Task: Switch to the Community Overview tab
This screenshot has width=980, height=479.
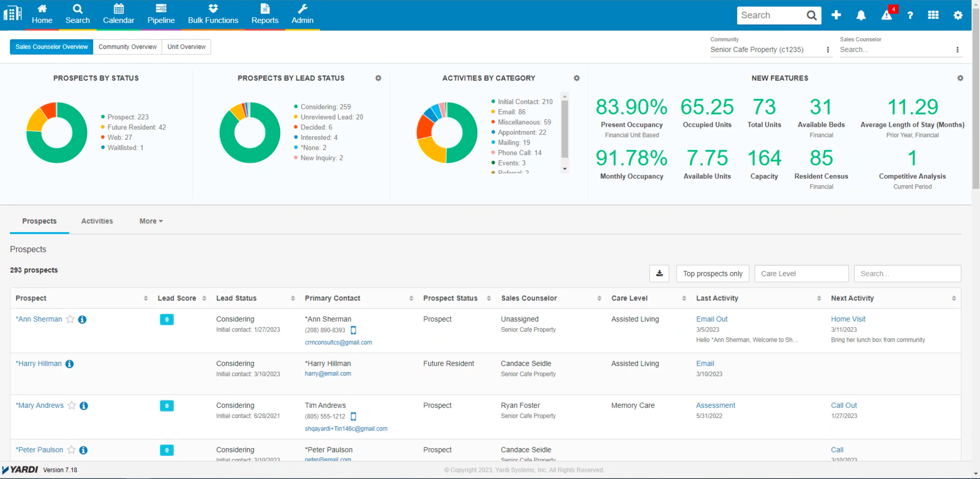Action: coord(127,46)
